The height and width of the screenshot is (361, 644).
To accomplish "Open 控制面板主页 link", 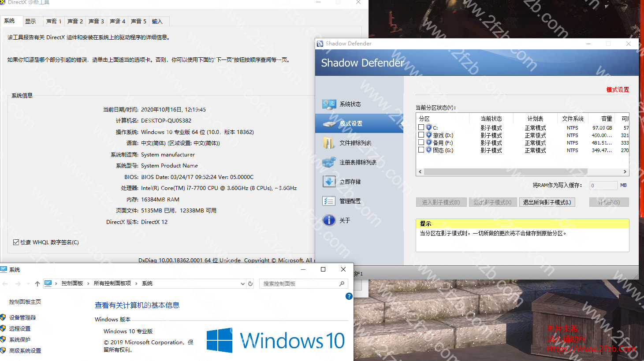I will (25, 301).
